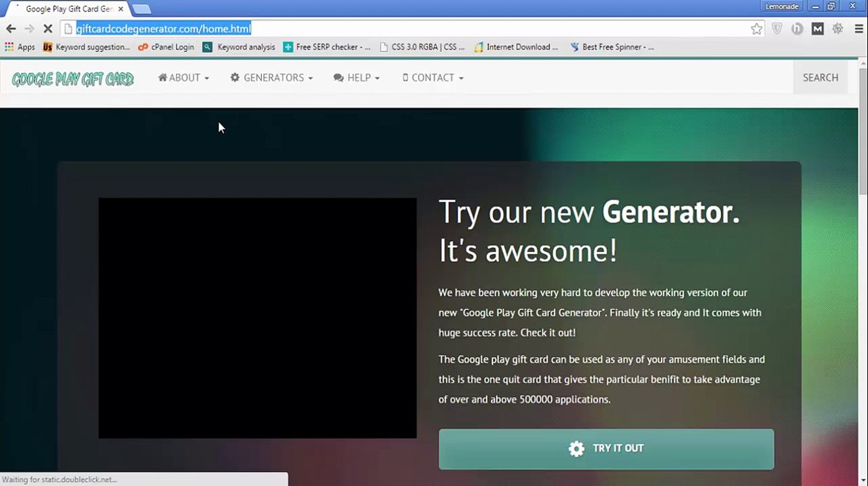The width and height of the screenshot is (868, 486).
Task: Click the scrollbar up arrow
Action: click(x=863, y=63)
